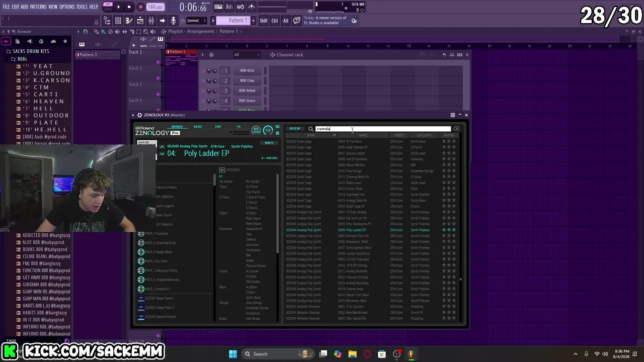The height and width of the screenshot is (362, 644).
Task: Toggle PAT/SONG mode switch
Action: [108, 7]
